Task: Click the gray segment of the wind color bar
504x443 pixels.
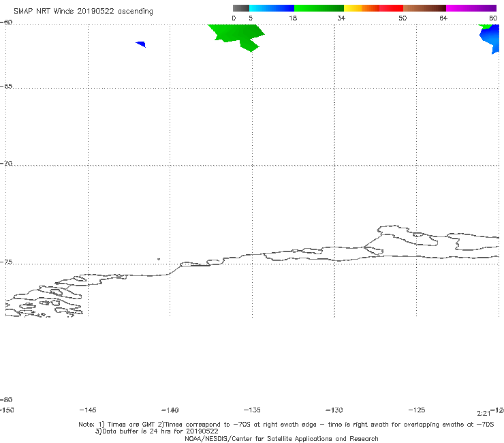Action: (240, 8)
